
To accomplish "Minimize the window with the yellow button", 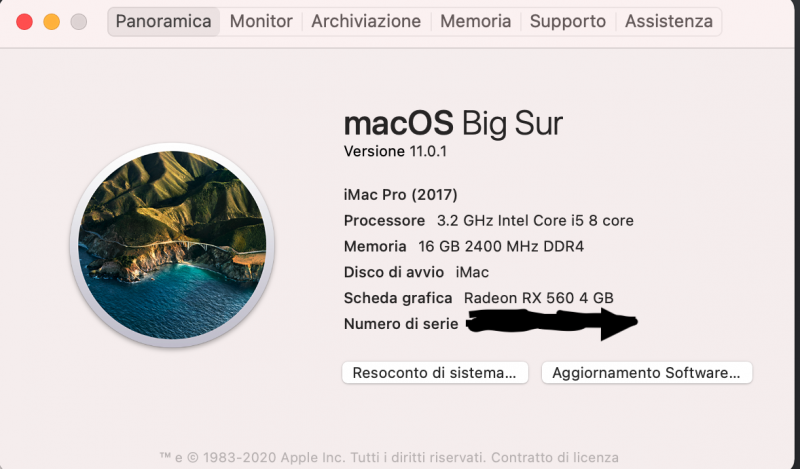I will [51, 21].
